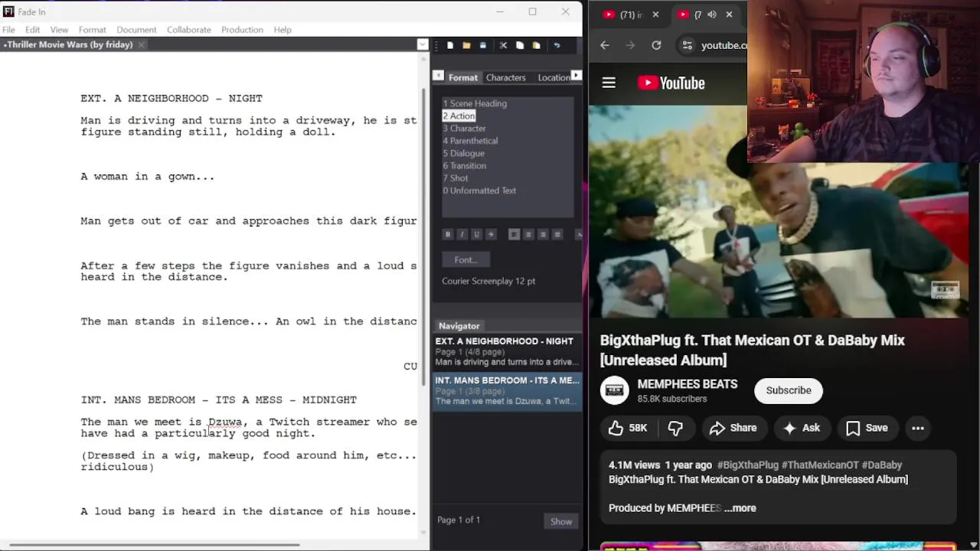Open the File menu
The width and height of the screenshot is (980, 551).
pos(8,30)
